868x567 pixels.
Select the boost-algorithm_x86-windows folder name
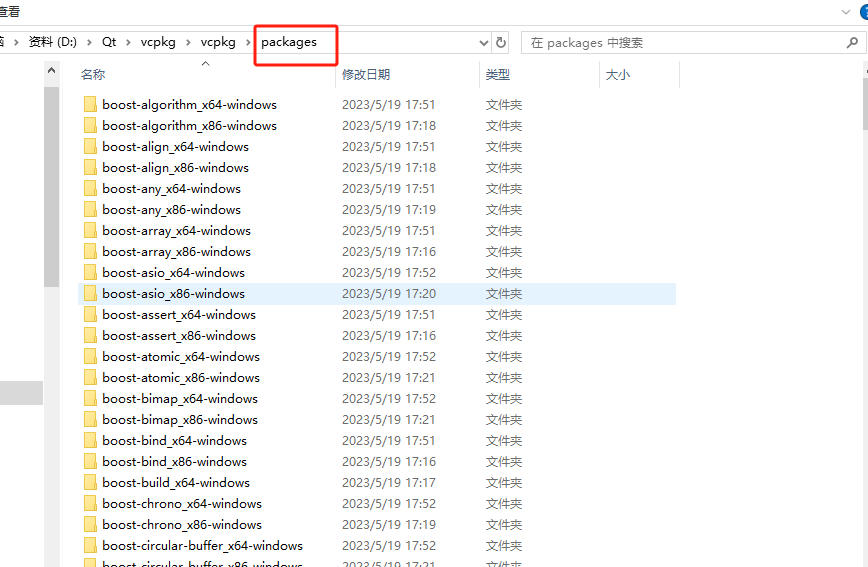(x=189, y=126)
